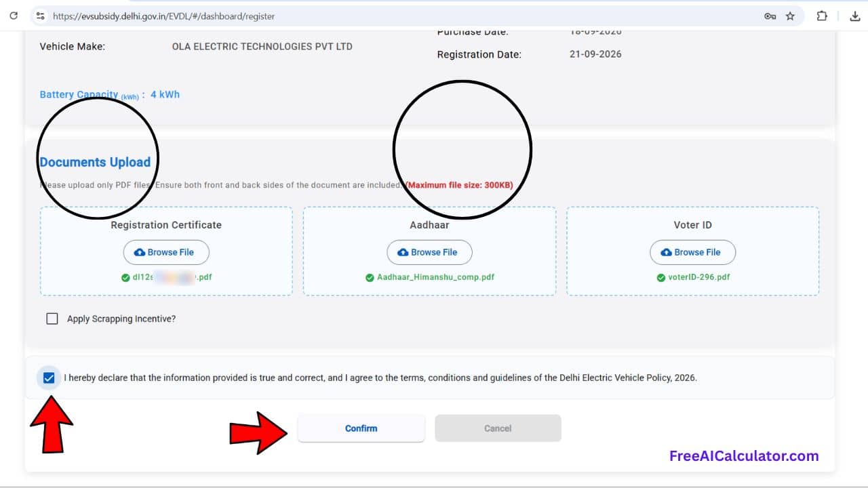This screenshot has height=488, width=868.
Task: Open browser downloads icon
Action: [854, 16]
